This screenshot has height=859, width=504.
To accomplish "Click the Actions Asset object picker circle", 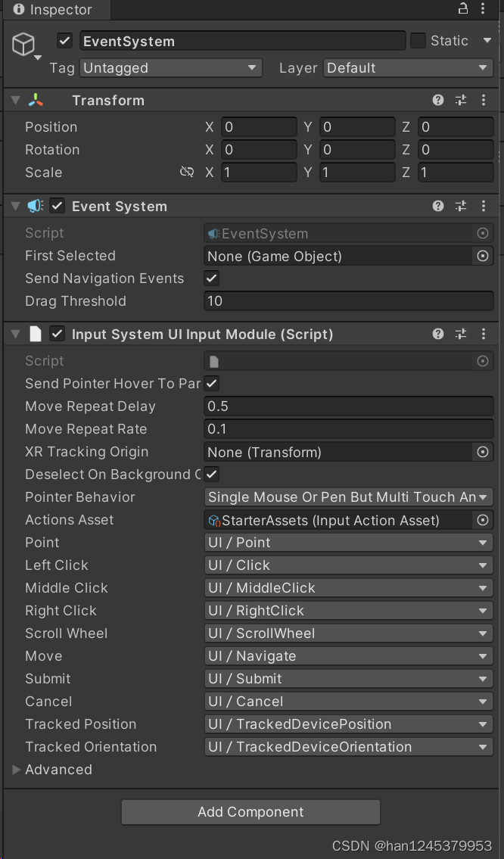I will coord(483,520).
